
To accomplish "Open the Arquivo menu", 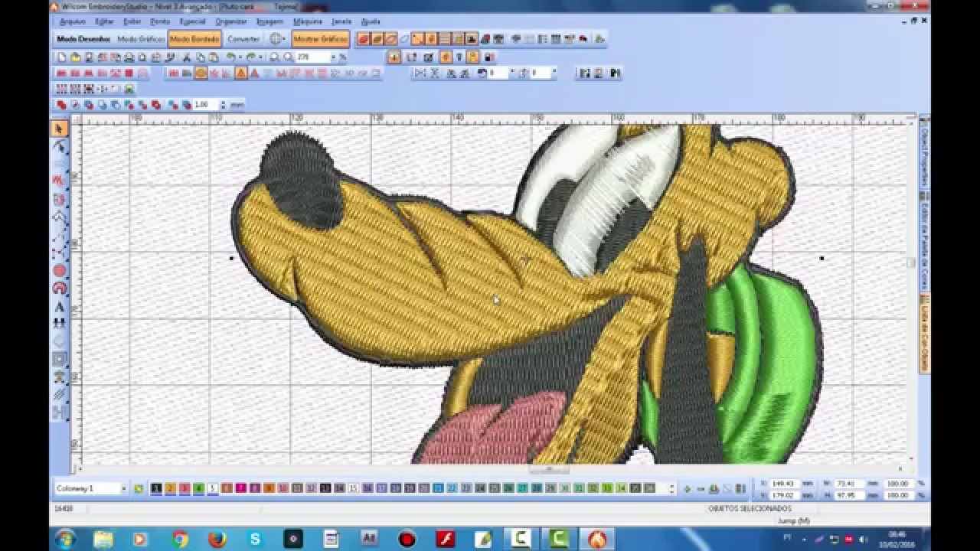I will pos(72,21).
